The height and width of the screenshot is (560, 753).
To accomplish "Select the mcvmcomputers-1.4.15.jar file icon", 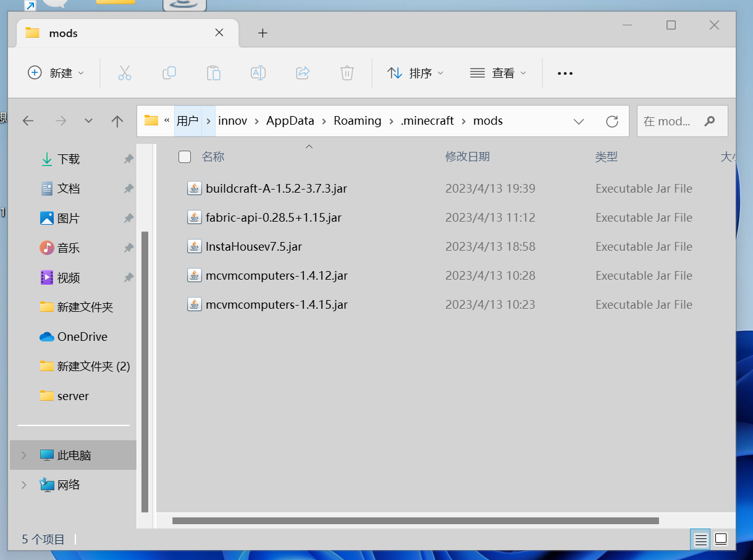I will 195,304.
